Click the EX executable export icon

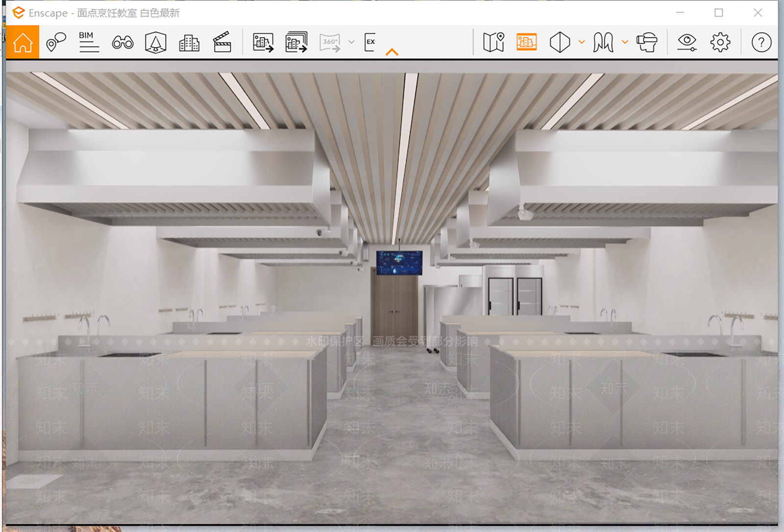(370, 42)
